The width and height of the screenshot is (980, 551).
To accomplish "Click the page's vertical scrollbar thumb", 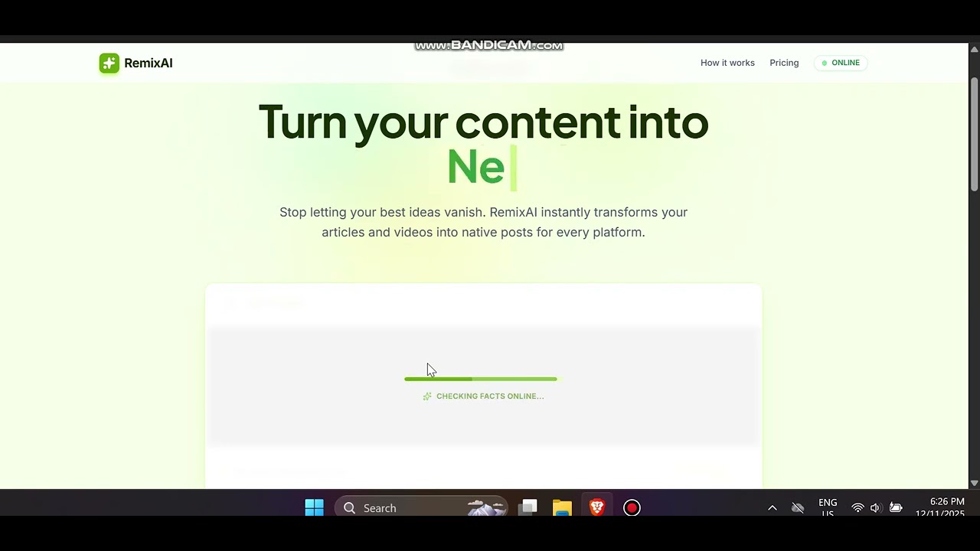I will (x=974, y=134).
